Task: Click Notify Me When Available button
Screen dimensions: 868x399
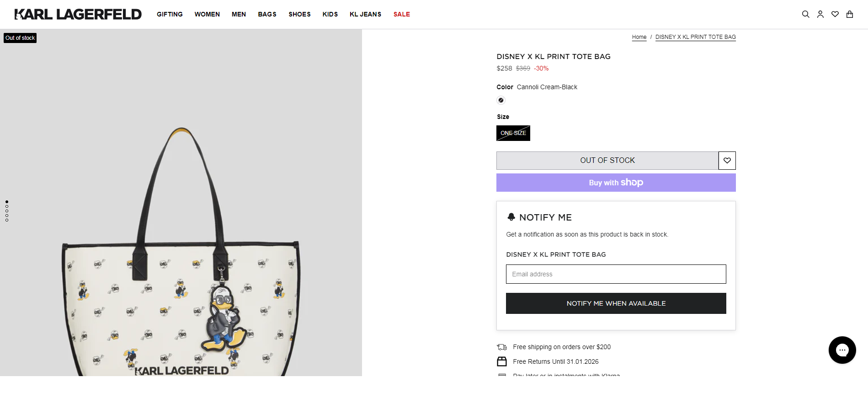Action: pos(616,303)
